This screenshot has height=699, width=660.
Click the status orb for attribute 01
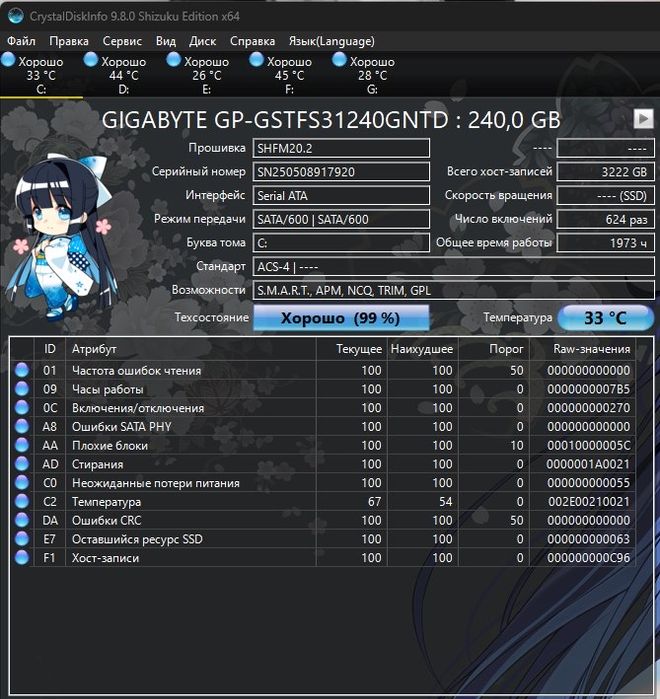point(22,370)
